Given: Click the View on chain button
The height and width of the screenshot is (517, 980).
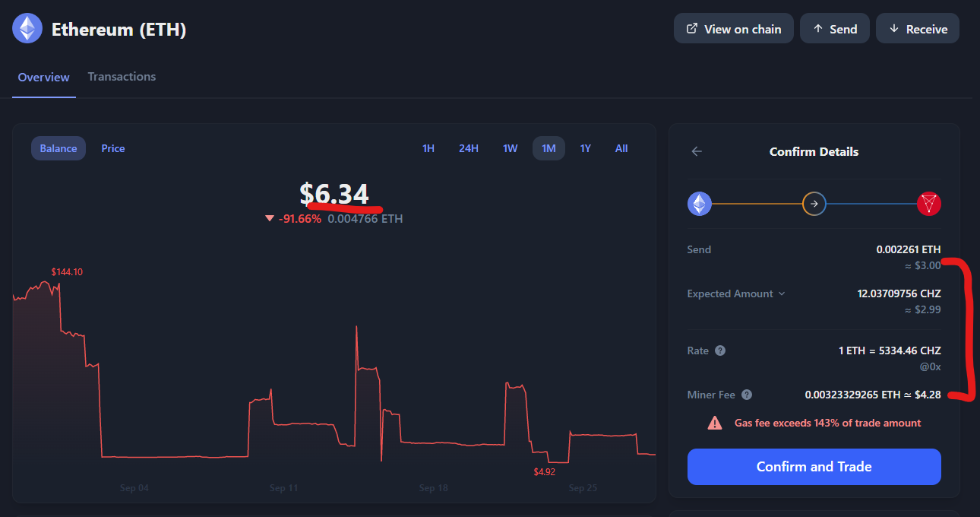Looking at the screenshot, I should pyautogui.click(x=734, y=29).
